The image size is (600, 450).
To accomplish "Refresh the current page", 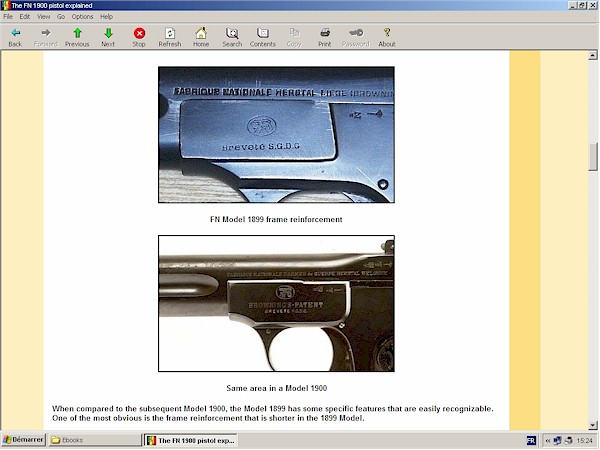I will (x=170, y=37).
